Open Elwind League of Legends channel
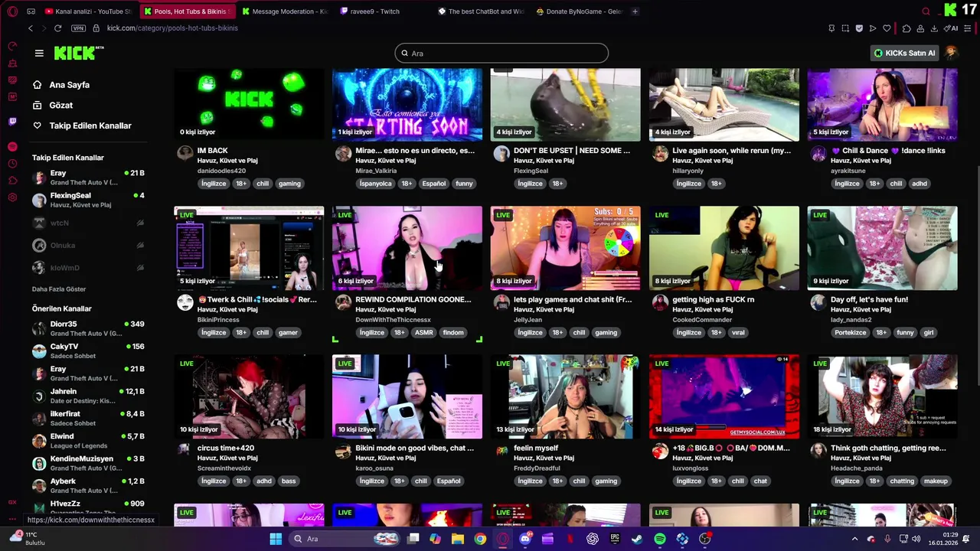The image size is (980, 551). [89, 440]
